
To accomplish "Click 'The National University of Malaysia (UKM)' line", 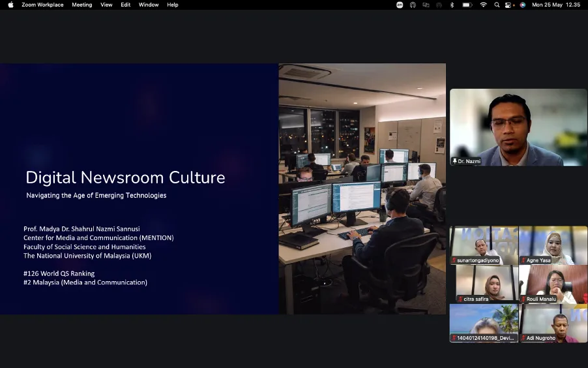I will [x=87, y=256].
